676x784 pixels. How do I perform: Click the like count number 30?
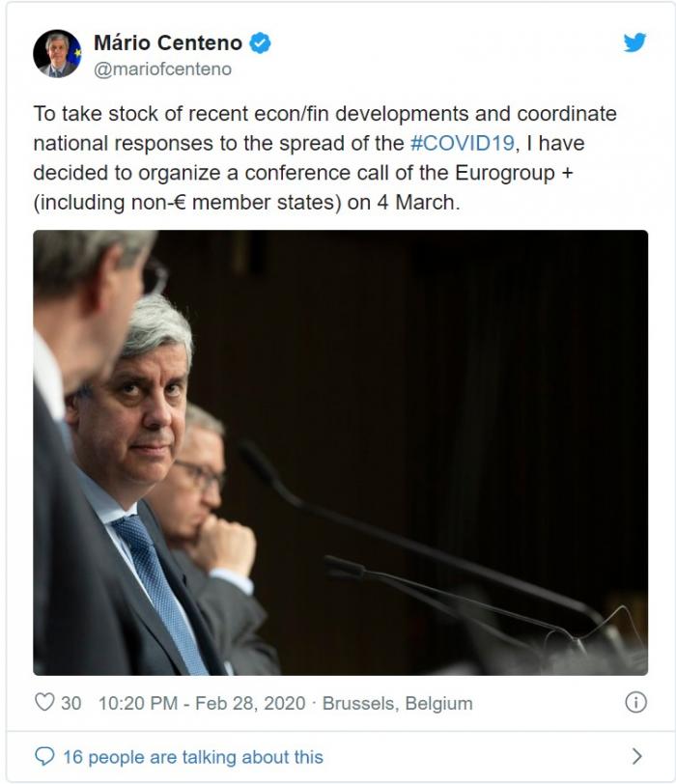coord(71,703)
